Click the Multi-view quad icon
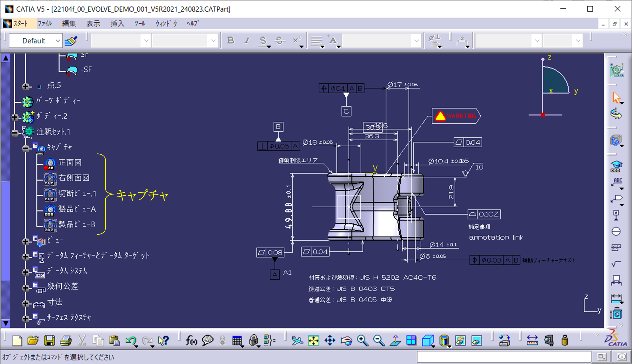The width and height of the screenshot is (632, 364). click(411, 340)
